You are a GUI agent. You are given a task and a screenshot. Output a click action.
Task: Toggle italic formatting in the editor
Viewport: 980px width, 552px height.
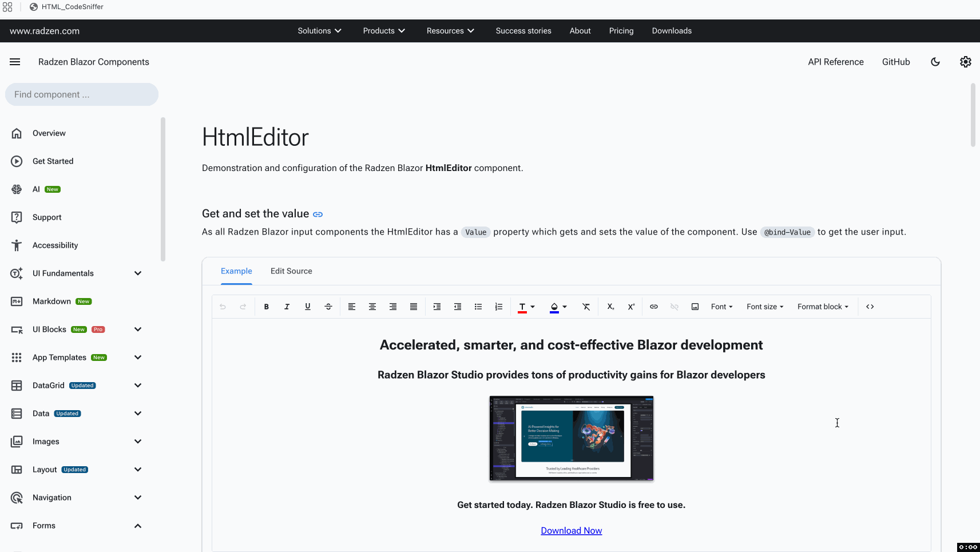[x=287, y=307]
